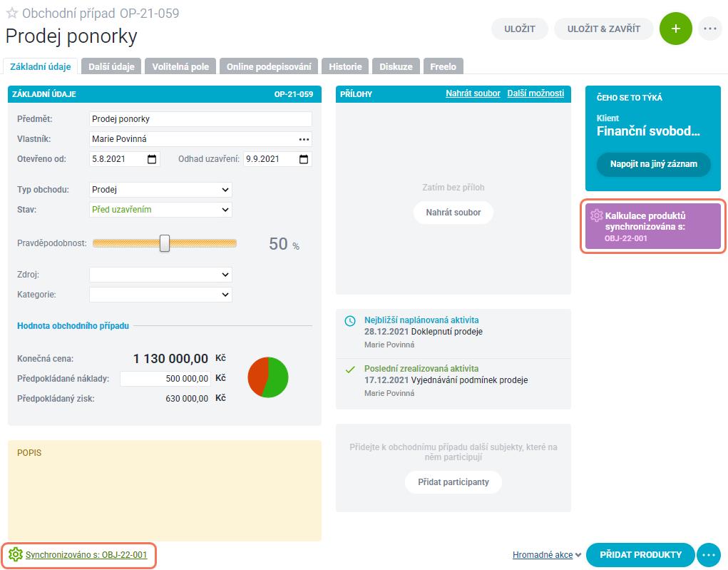Click the ellipsis in the Vlastník field
Viewport: 728px width, 570px height.
[304, 139]
